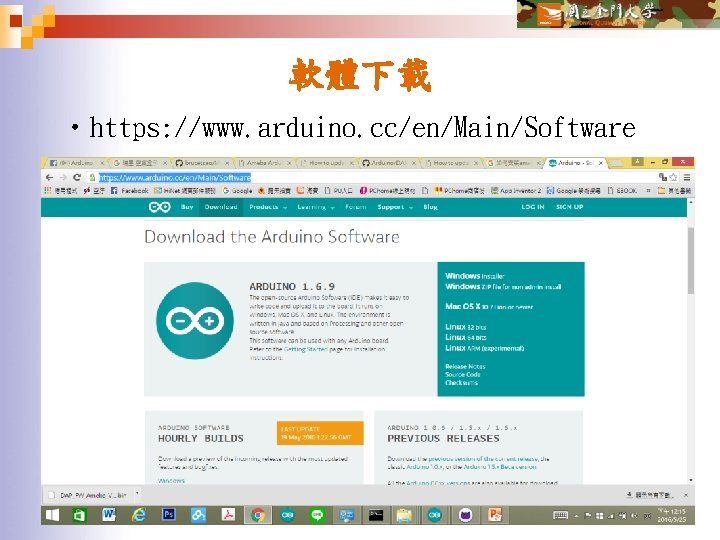The height and width of the screenshot is (540, 720).
Task: Download the Windows ZIP file for non-admin install
Action: point(503,287)
